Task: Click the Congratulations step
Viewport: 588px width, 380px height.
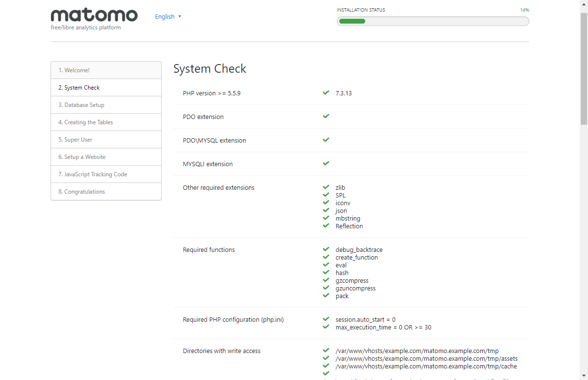Action: tap(106, 192)
